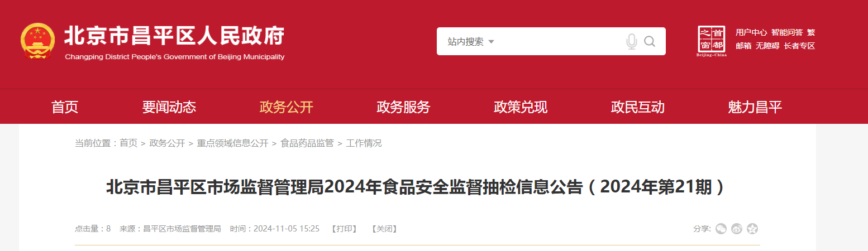Toggle traditional Chinese with 繁 link

[811, 32]
